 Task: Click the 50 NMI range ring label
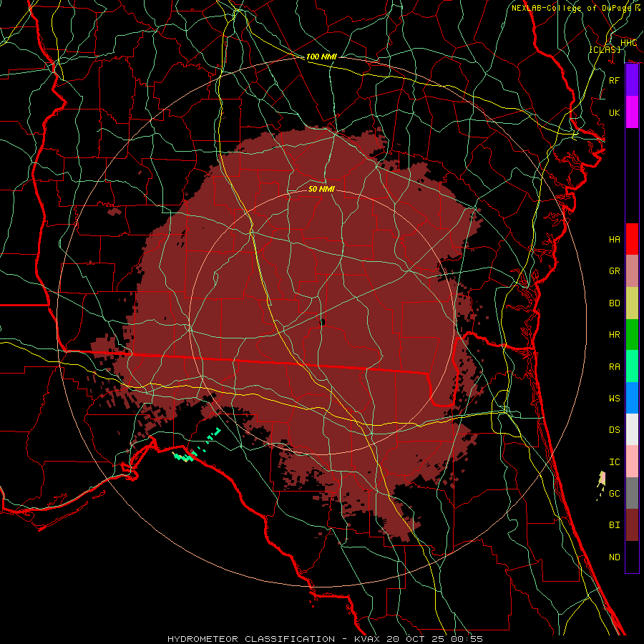(321, 189)
